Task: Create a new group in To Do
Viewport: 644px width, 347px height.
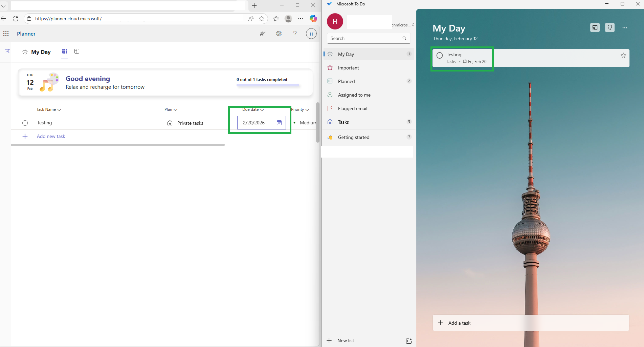Action: tap(409, 341)
